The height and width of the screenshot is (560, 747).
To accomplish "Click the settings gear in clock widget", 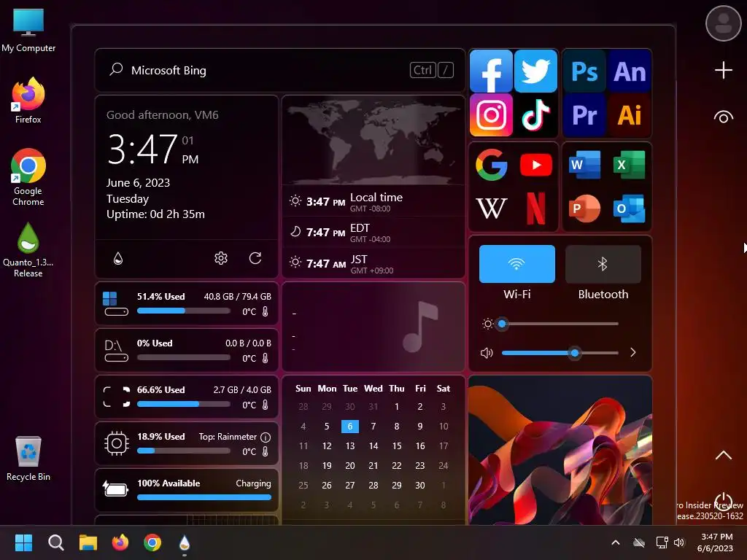I will [x=220, y=258].
